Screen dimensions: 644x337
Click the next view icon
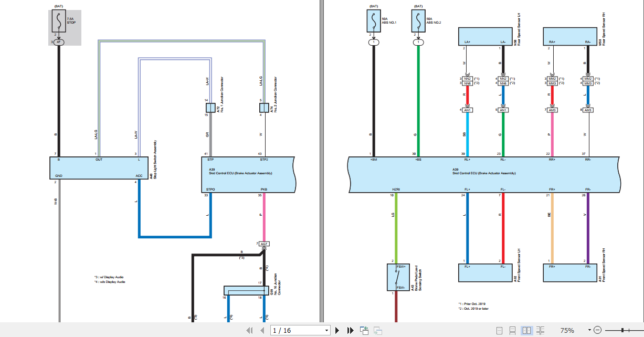click(x=377, y=330)
